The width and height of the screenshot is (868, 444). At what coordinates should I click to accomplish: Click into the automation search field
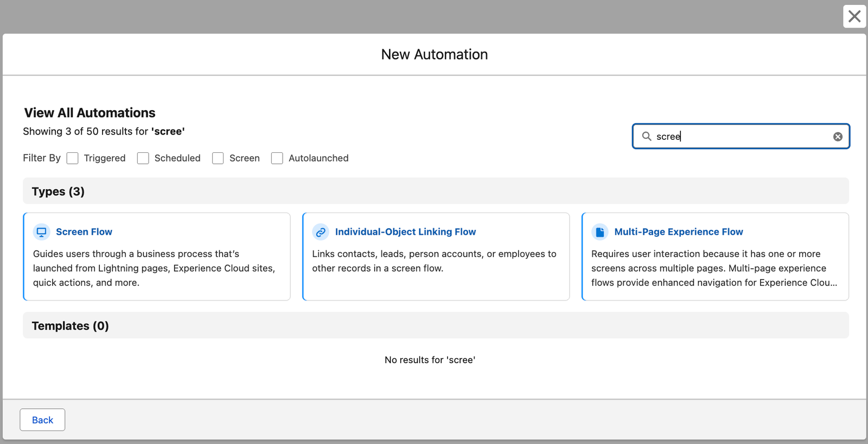coord(743,137)
